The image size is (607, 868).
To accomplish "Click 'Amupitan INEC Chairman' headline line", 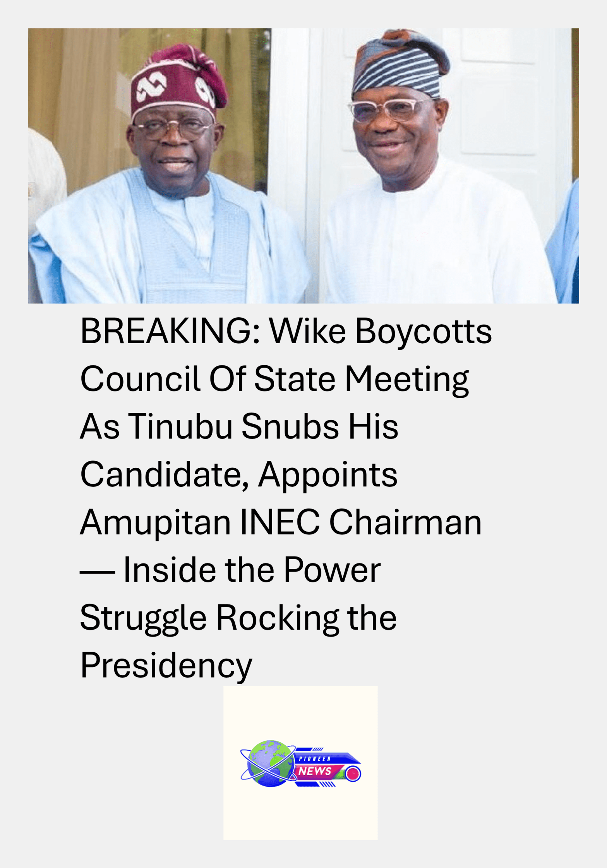I will 281,523.
